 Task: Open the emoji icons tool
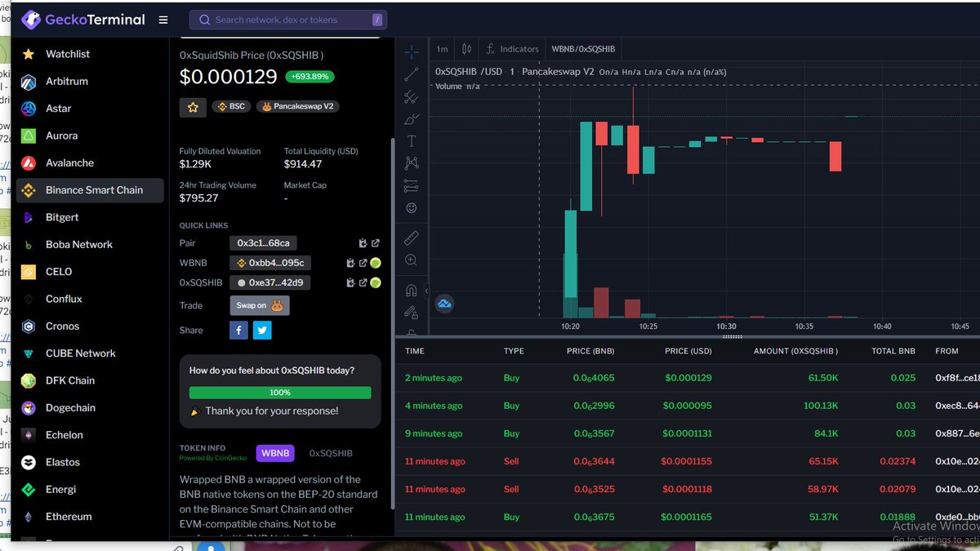coord(412,207)
